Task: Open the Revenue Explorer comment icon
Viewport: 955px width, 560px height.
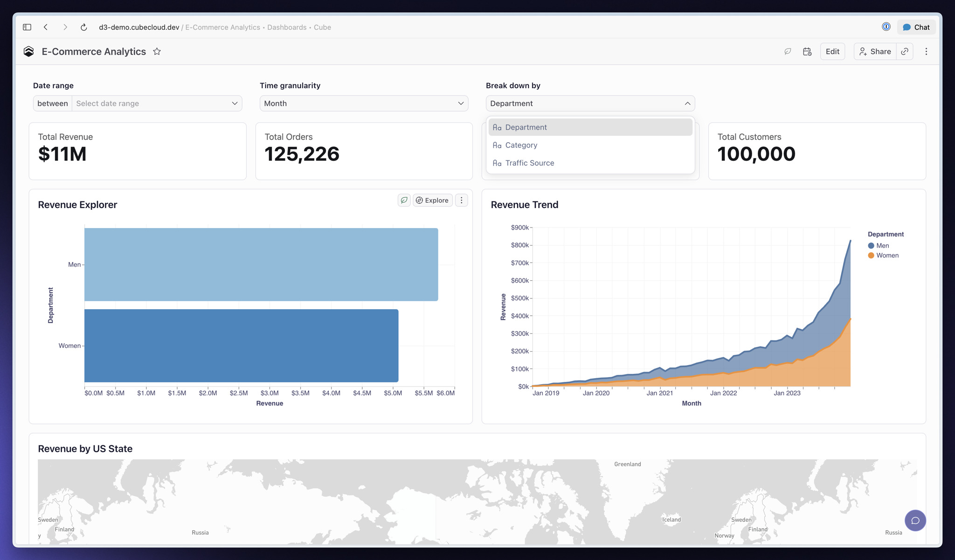Action: coord(404,200)
